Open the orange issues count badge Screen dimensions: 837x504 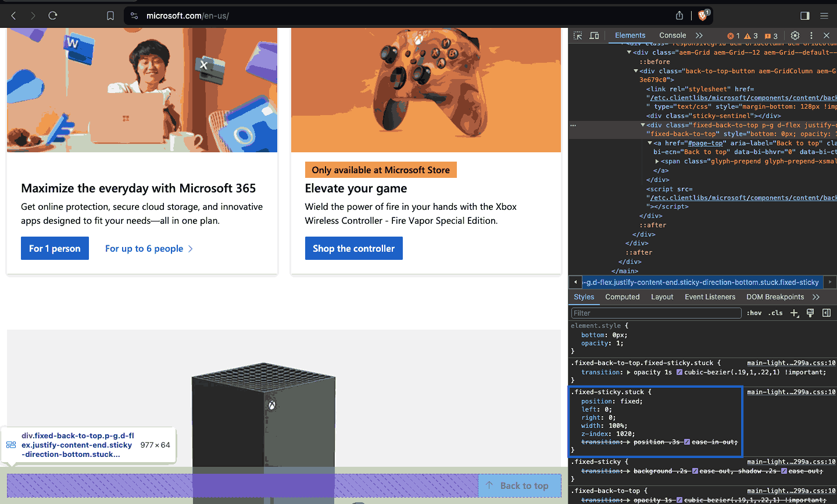(771, 36)
